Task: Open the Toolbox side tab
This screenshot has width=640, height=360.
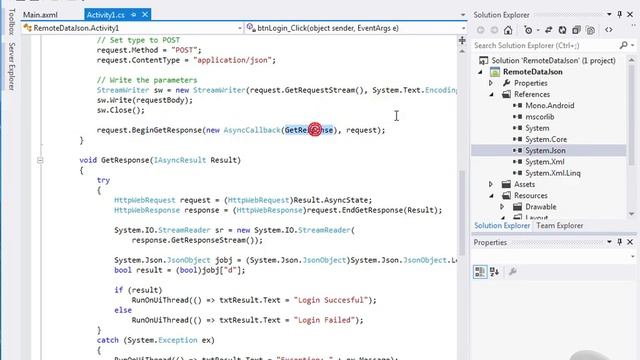Action: point(11,21)
